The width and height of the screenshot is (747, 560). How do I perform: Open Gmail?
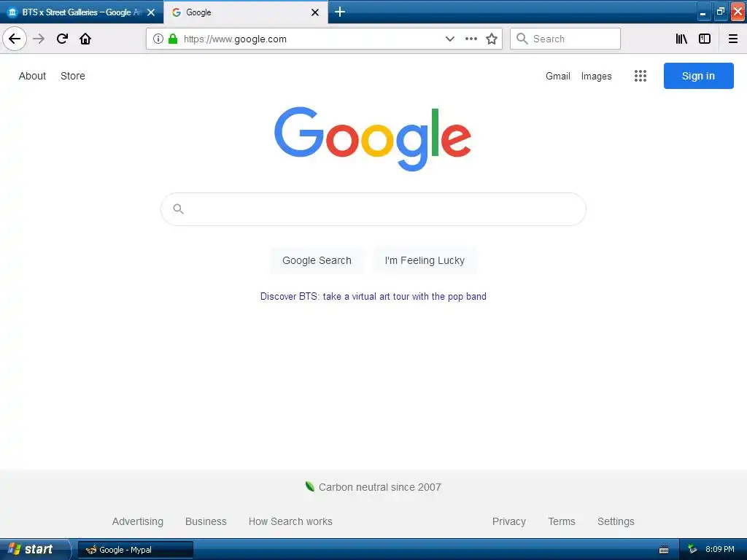pos(558,76)
